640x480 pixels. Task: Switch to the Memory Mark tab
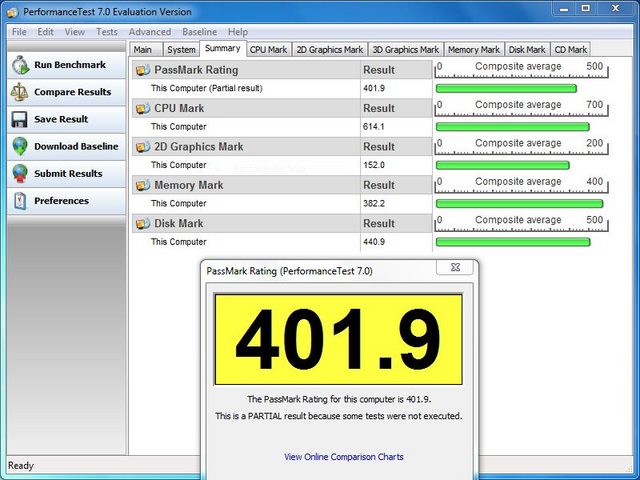tap(474, 49)
